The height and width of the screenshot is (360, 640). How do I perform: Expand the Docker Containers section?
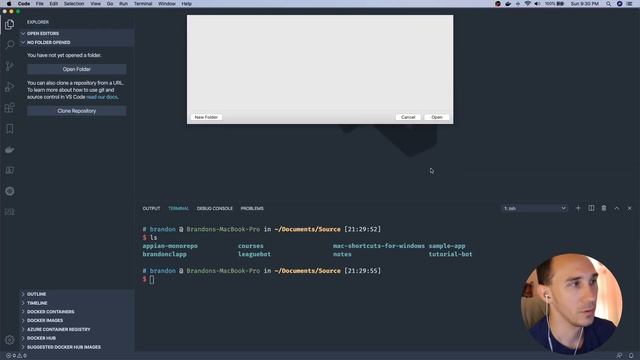click(77, 311)
